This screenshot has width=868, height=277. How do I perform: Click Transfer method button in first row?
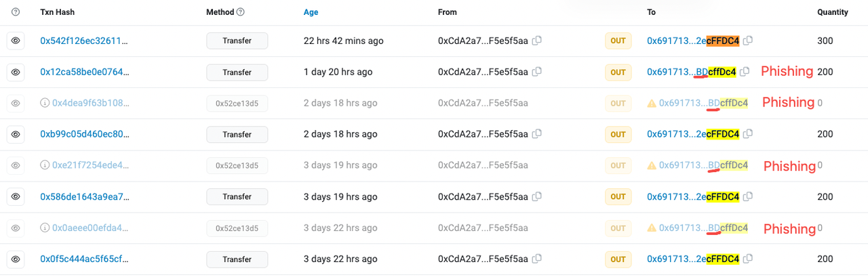pos(237,41)
